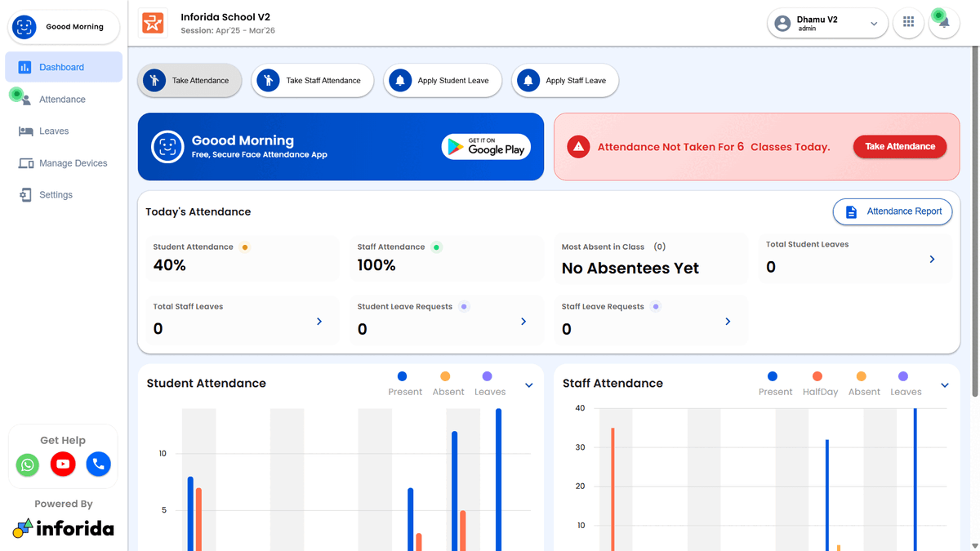
Task: Click the red warning triangle icon
Action: (578, 147)
